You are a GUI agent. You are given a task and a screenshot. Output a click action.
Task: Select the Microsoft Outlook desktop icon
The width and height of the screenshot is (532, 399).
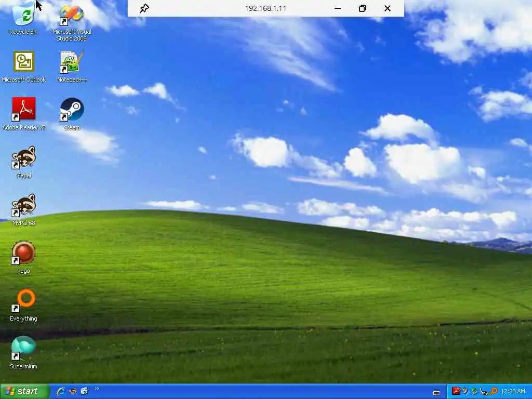click(x=23, y=67)
